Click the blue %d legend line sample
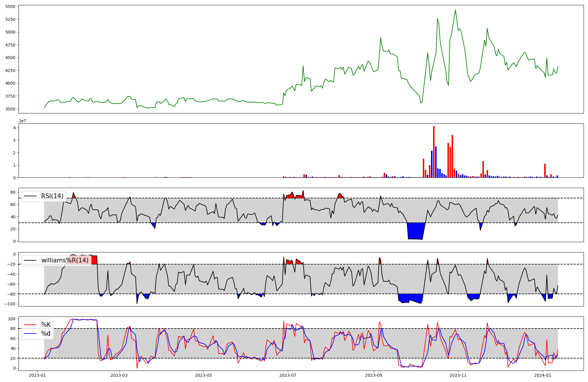Screen dimensions: 588x382 coord(30,334)
